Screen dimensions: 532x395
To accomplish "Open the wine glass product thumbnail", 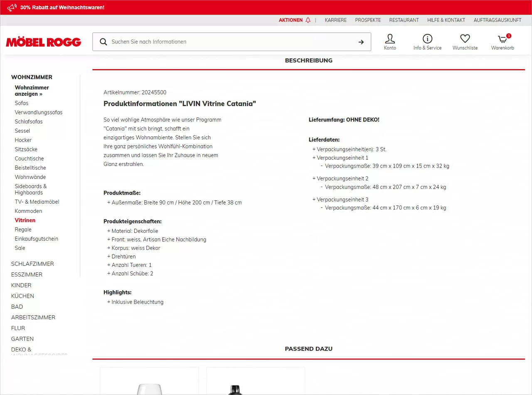I will click(149, 382).
